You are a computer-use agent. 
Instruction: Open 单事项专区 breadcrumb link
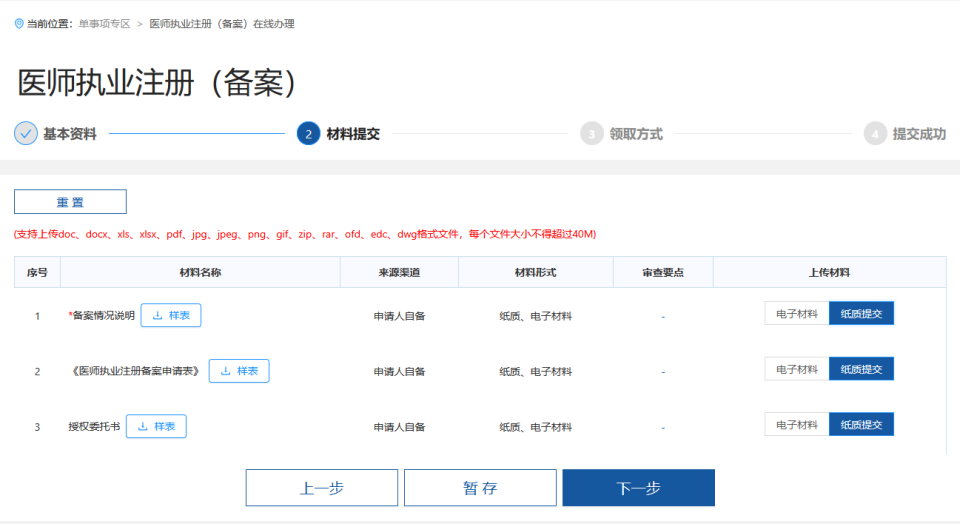coord(104,24)
